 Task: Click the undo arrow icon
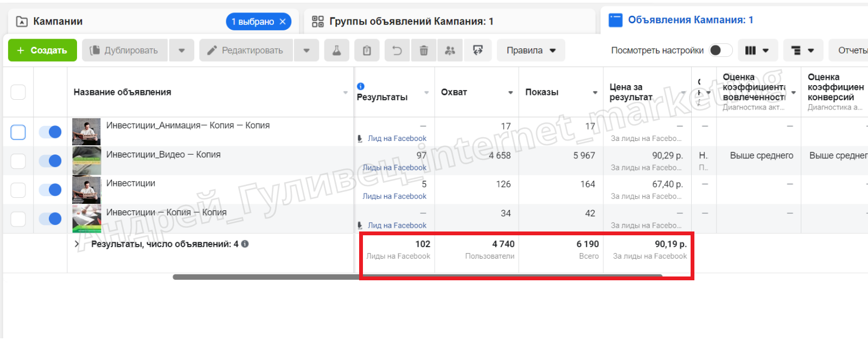pyautogui.click(x=397, y=50)
